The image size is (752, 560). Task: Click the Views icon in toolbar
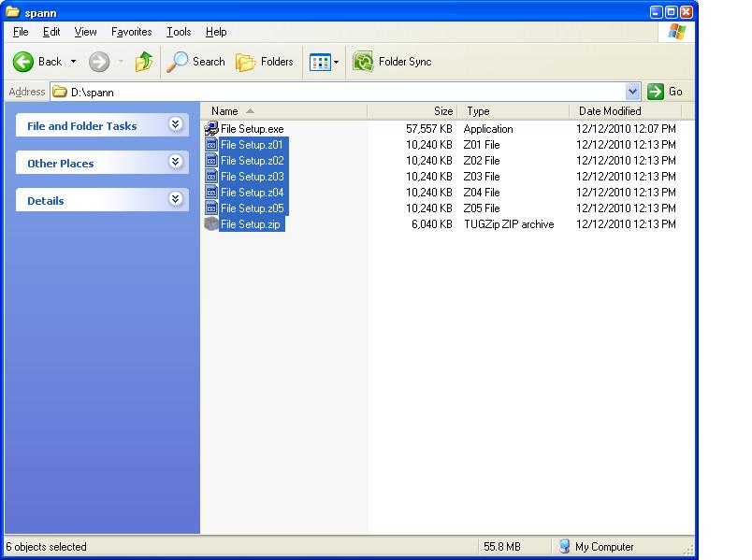320,62
